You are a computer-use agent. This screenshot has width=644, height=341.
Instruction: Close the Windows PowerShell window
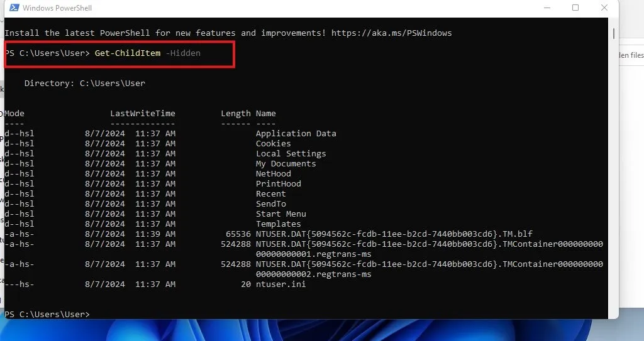tap(604, 8)
